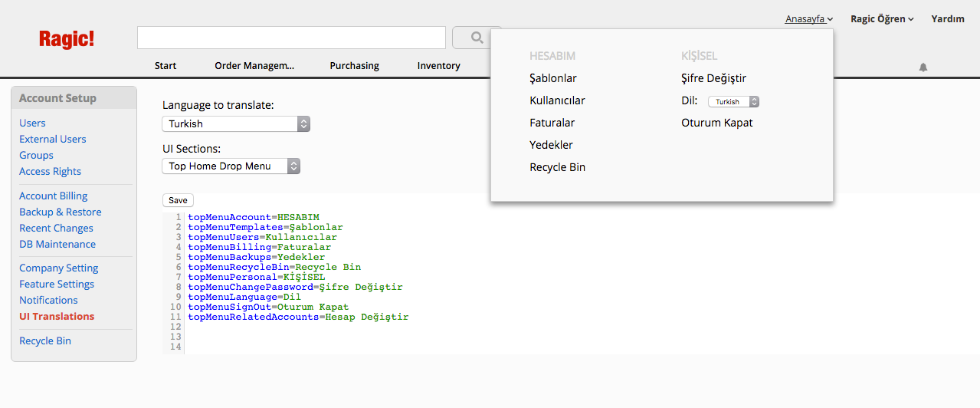
Task: Open the Inventory tab
Action: point(438,66)
